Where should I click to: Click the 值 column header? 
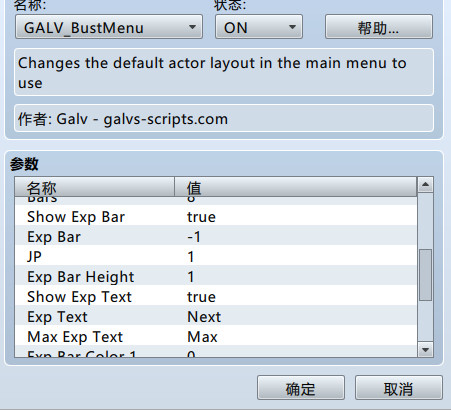296,187
